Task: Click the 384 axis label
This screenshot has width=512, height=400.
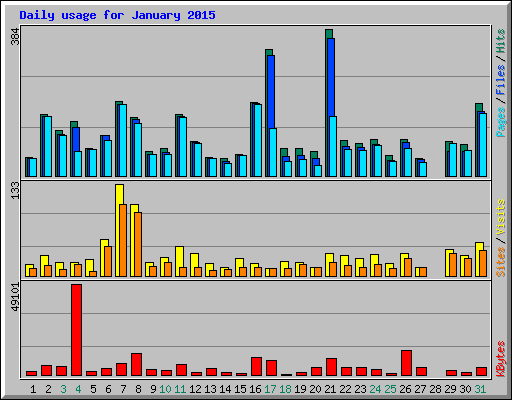Action: point(15,37)
